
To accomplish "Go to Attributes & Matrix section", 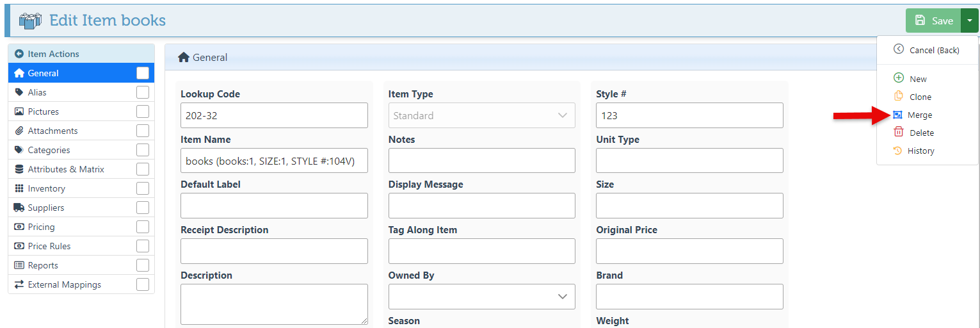I will click(65, 169).
